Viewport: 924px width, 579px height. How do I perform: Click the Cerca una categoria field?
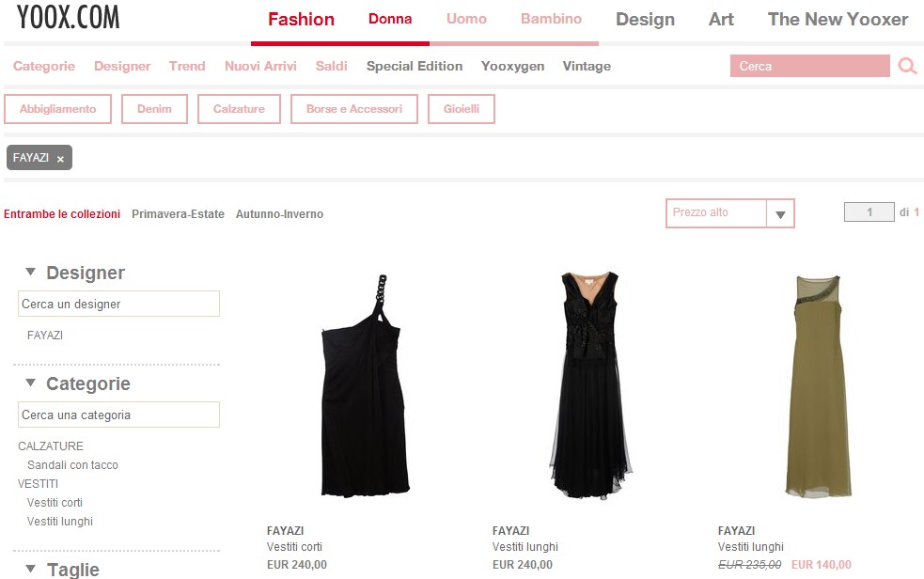click(x=119, y=415)
